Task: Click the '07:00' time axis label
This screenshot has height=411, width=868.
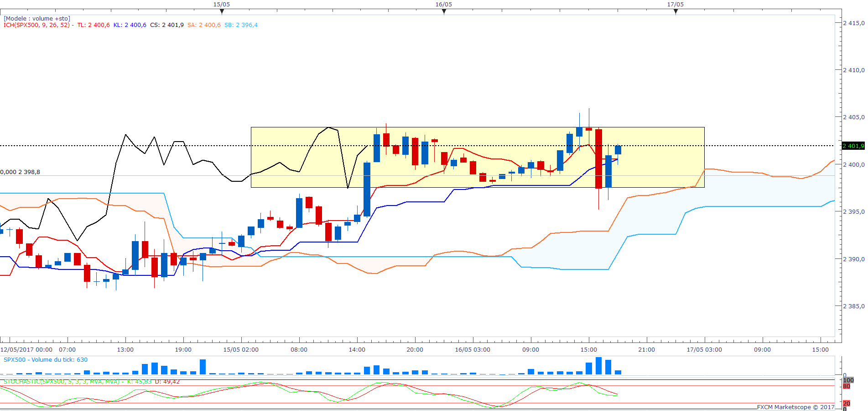Action: (x=67, y=350)
